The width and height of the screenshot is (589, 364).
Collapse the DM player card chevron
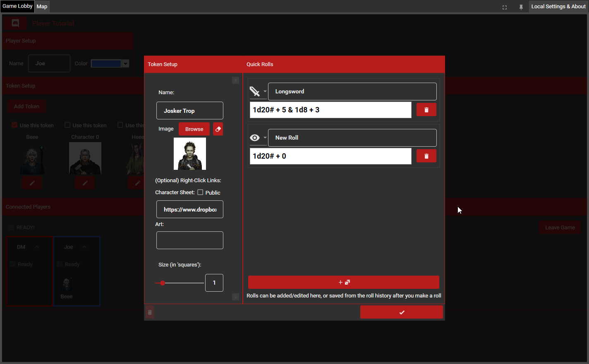tap(37, 247)
